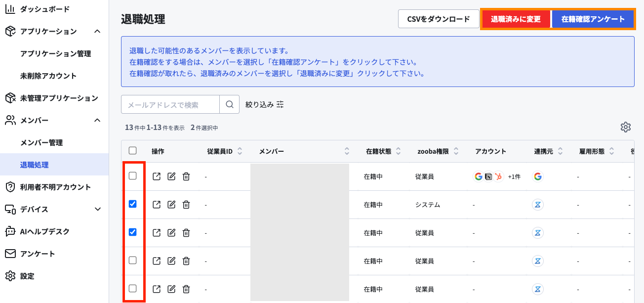644x303 pixels.
Task: Click the 操作 column header
Action: 158,151
